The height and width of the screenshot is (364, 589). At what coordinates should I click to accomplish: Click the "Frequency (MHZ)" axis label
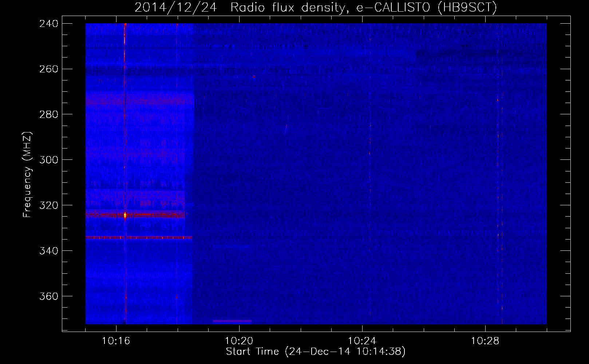click(x=27, y=175)
